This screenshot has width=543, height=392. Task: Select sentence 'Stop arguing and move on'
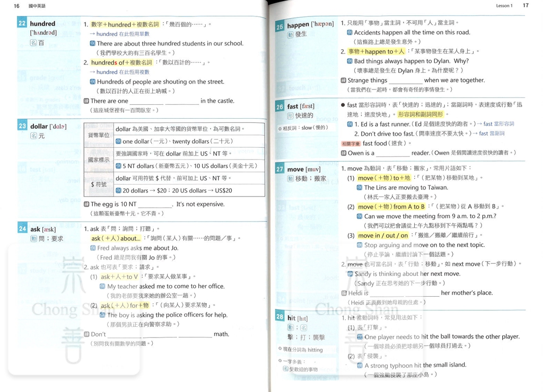(425, 245)
